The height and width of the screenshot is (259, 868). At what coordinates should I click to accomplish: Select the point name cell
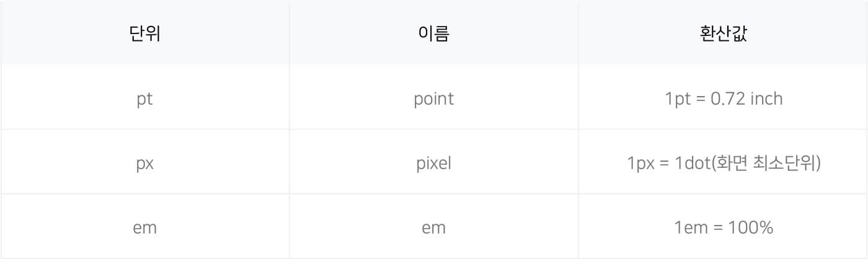click(433, 98)
